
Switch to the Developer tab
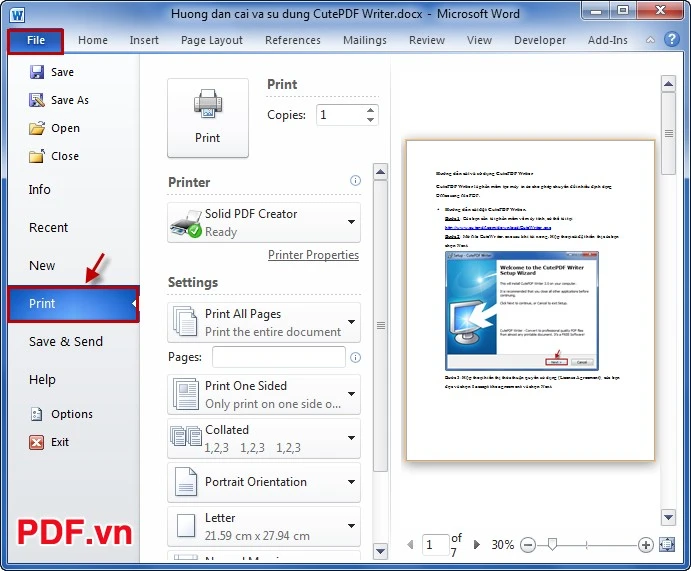coord(540,40)
